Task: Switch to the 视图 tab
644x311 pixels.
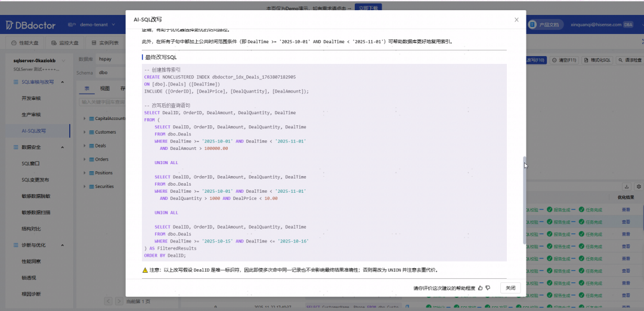Action: pos(105,88)
